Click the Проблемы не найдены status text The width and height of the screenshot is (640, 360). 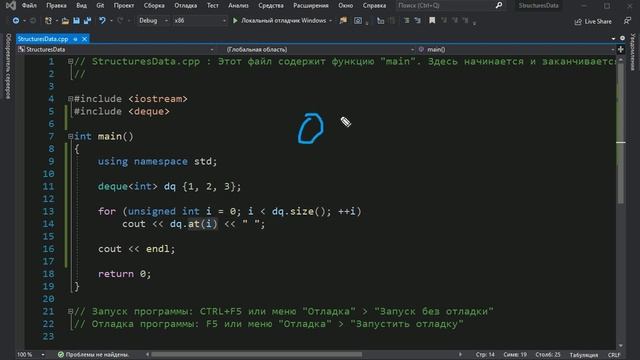(x=97, y=355)
